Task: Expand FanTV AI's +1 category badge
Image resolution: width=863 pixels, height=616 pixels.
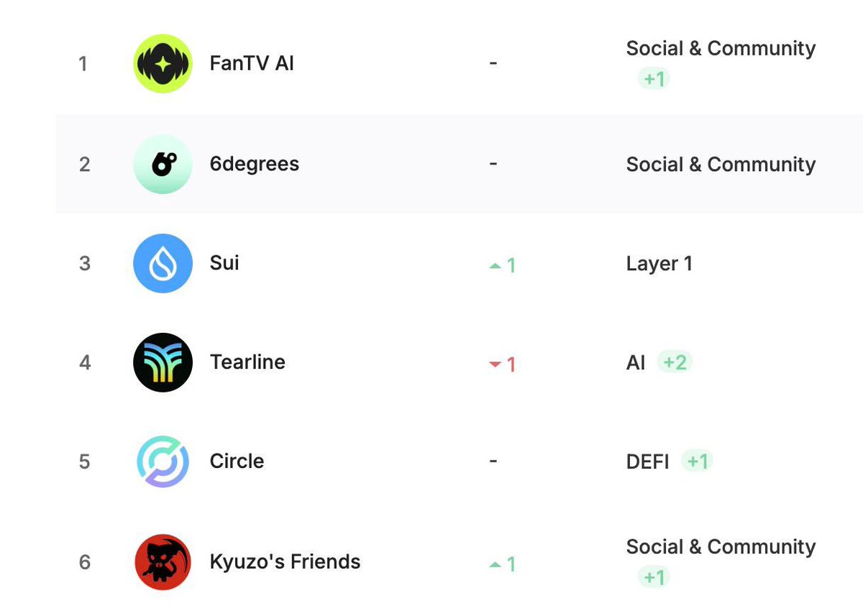Action: tap(654, 78)
